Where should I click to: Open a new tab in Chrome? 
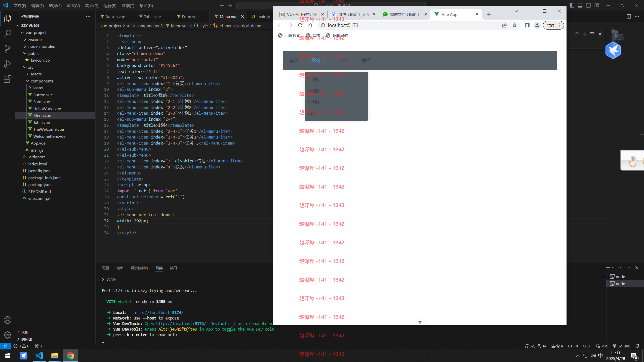click(x=489, y=14)
